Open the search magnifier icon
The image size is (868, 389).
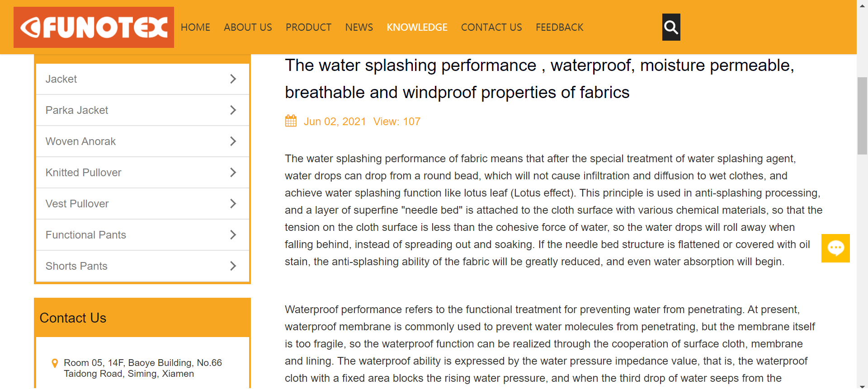click(x=671, y=27)
